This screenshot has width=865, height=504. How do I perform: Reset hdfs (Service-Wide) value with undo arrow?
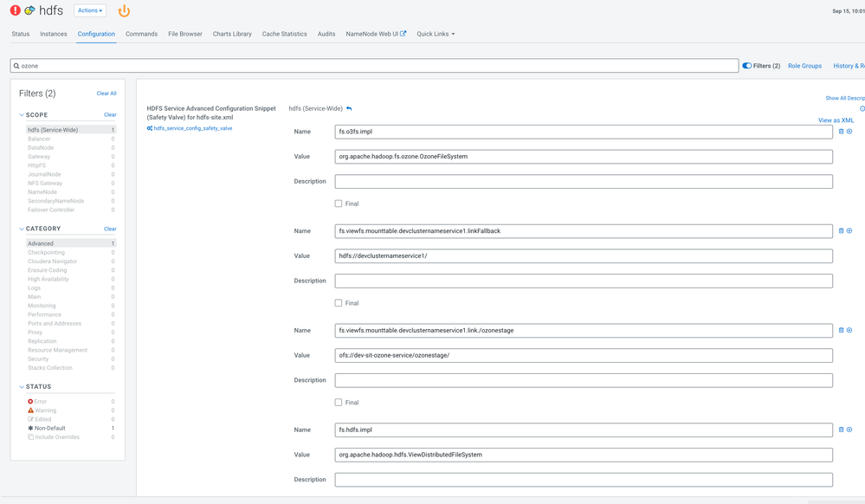point(349,109)
